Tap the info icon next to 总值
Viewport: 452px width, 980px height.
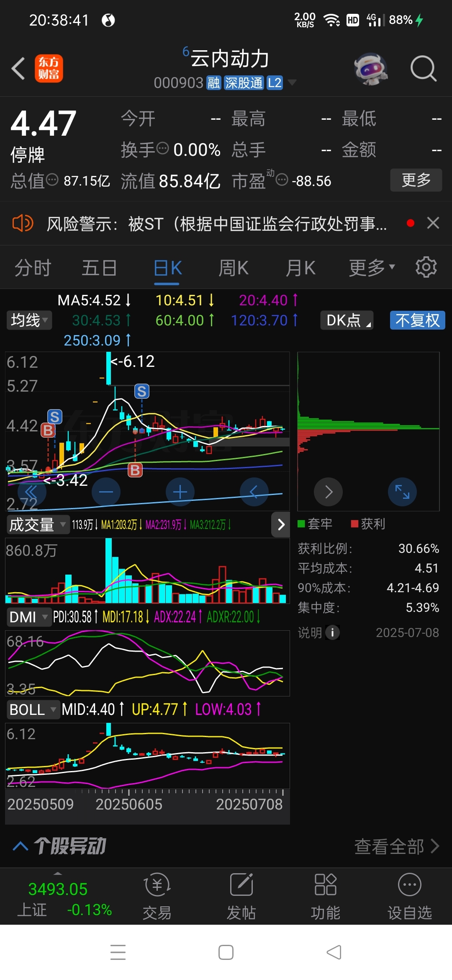tap(52, 180)
